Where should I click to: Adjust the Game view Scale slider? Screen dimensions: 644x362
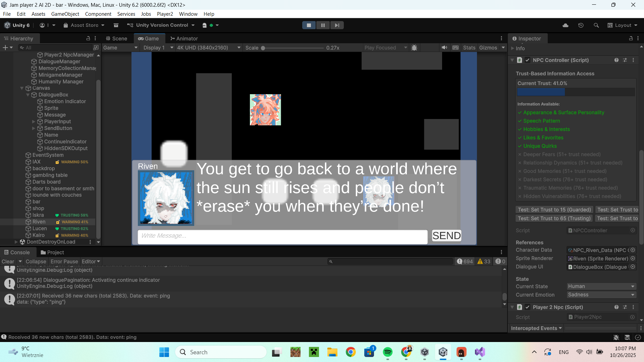point(263,48)
